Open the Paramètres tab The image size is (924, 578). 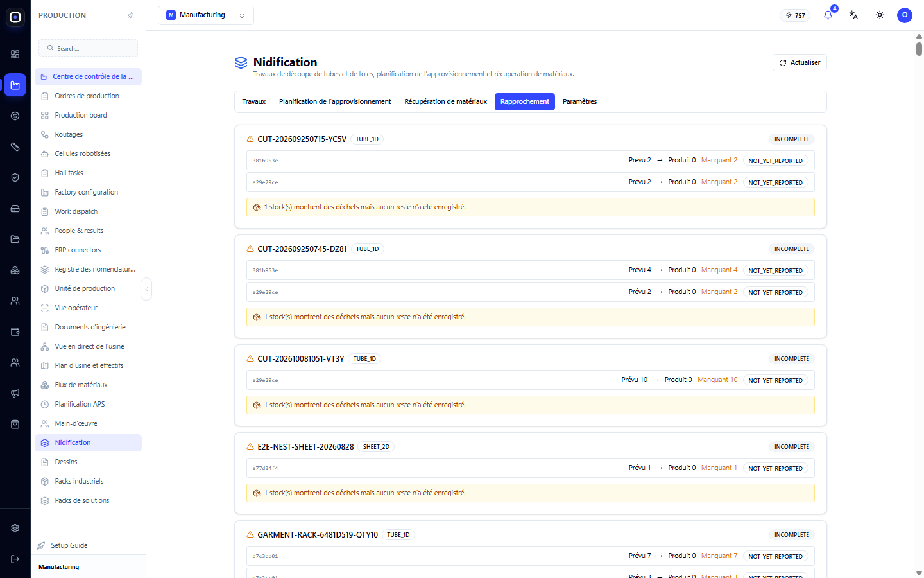(580, 101)
